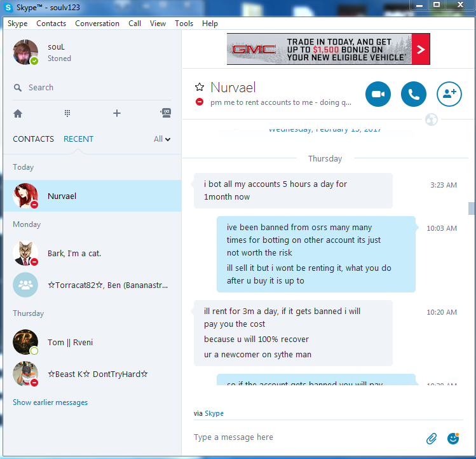Focus the Type a message here field
Viewport: 476px width, 459px height.
click(306, 437)
